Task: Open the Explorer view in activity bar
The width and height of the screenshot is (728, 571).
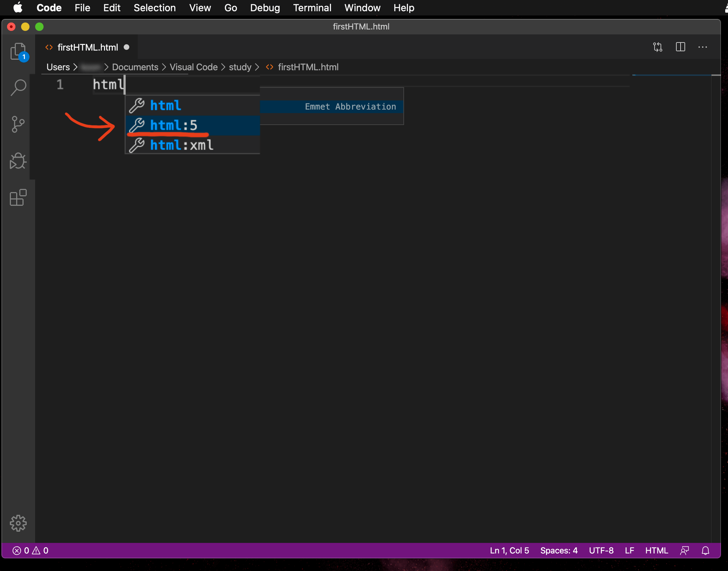Action: point(18,52)
